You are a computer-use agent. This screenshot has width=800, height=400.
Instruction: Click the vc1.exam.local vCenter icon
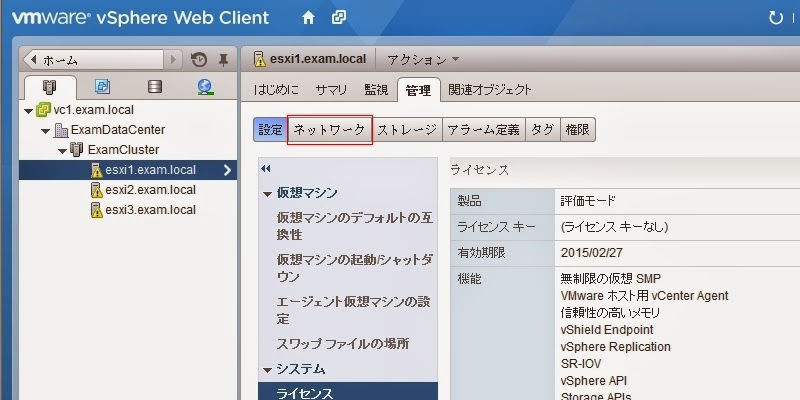[x=44, y=110]
